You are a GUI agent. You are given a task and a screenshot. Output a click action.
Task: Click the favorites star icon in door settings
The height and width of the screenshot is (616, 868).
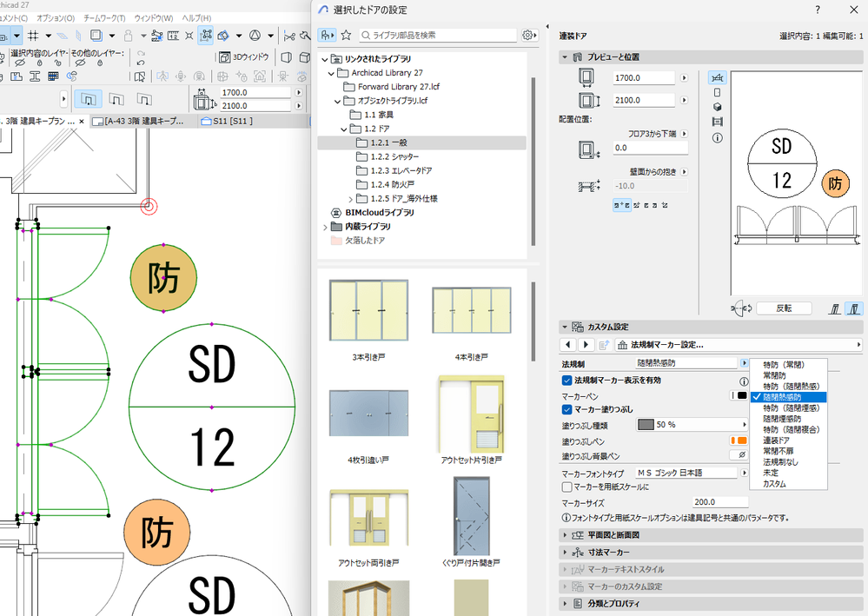pyautogui.click(x=346, y=36)
